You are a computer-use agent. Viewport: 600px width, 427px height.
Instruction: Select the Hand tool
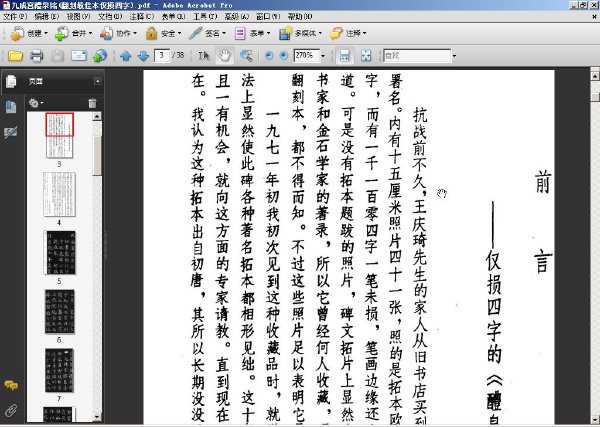225,56
